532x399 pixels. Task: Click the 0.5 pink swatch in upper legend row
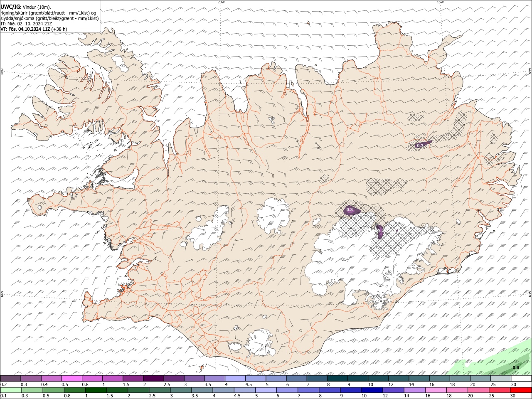[x=71, y=378]
